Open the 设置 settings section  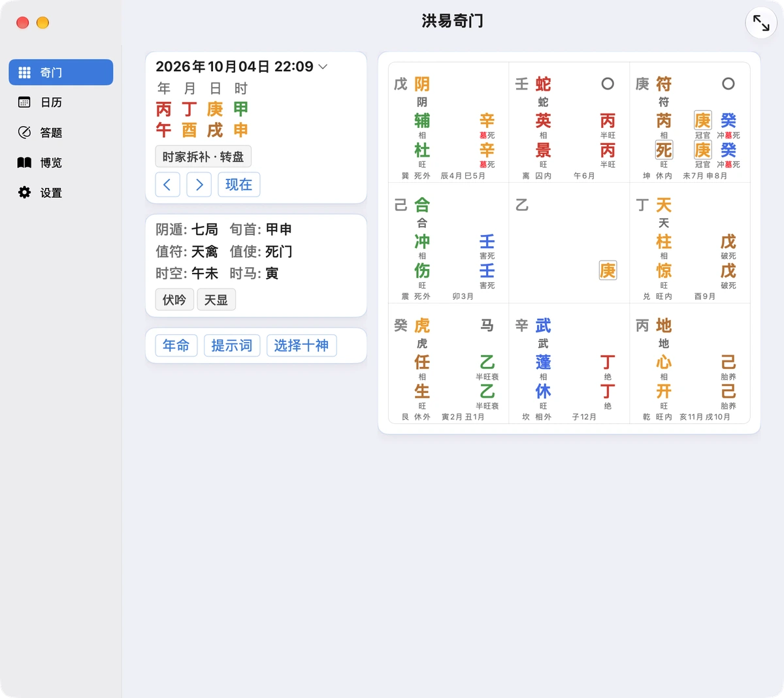click(x=61, y=193)
